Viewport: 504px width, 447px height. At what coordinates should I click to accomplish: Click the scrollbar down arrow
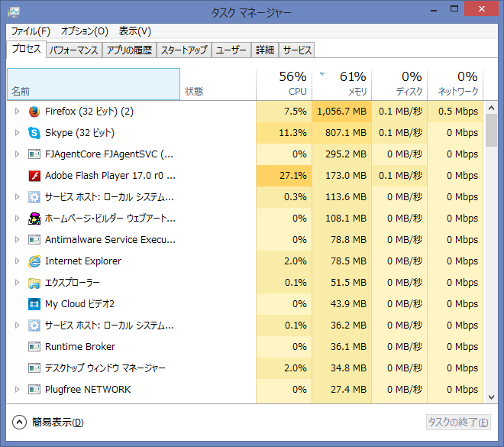click(491, 397)
